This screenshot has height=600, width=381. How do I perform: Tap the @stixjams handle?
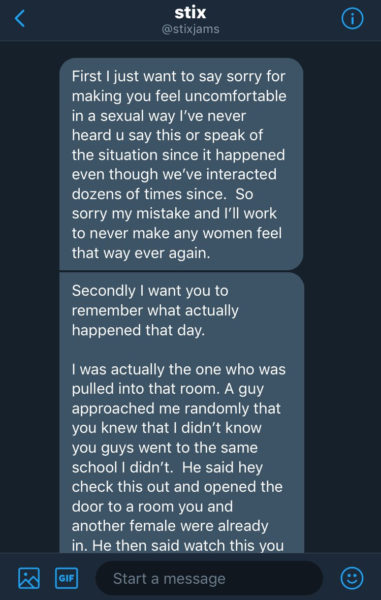190,29
